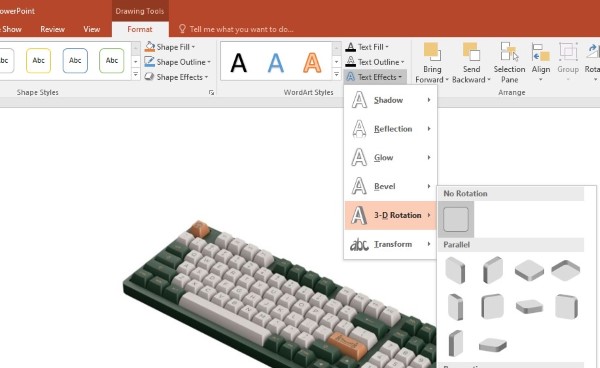
Task: Open the Align objects menu
Action: [541, 63]
